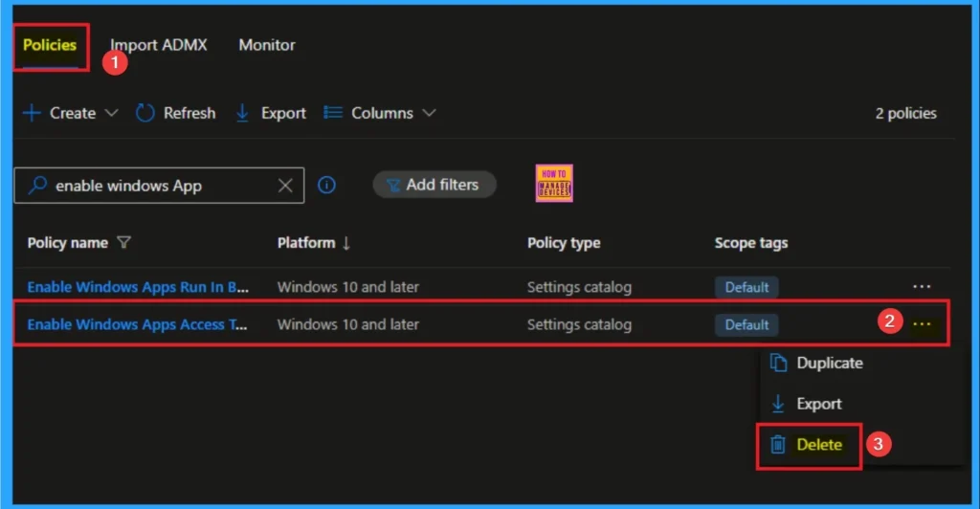Open Enable Windows Apps Run In B... policy link
The image size is (980, 509).
point(138,287)
